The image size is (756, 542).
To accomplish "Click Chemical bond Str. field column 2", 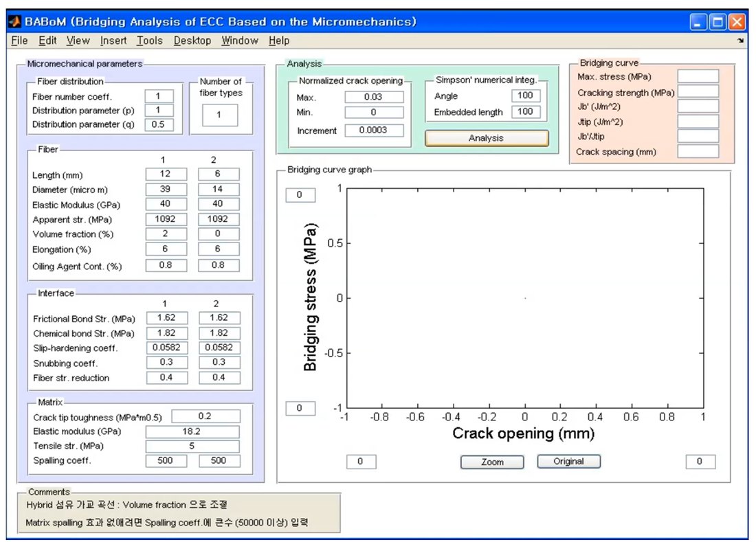I will (x=219, y=333).
